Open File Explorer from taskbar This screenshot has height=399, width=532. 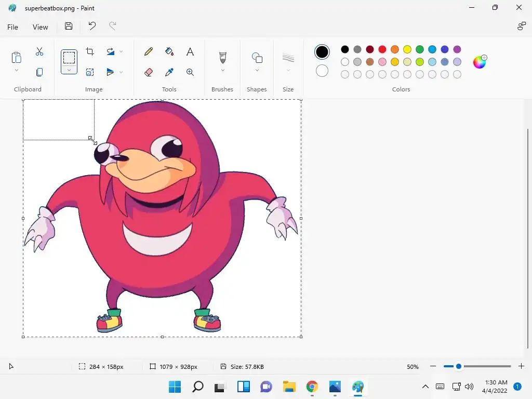point(289,387)
